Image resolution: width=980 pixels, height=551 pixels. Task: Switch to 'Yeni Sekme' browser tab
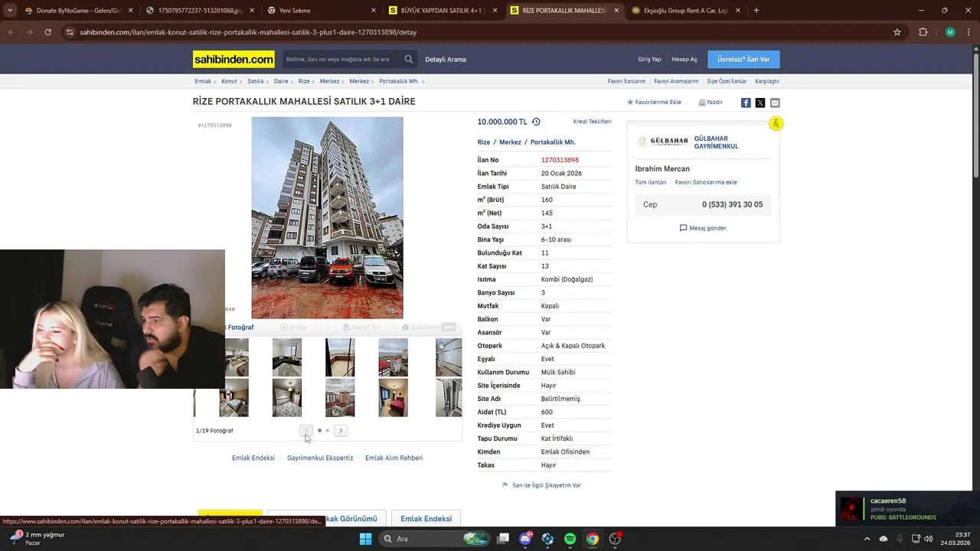[x=322, y=11]
